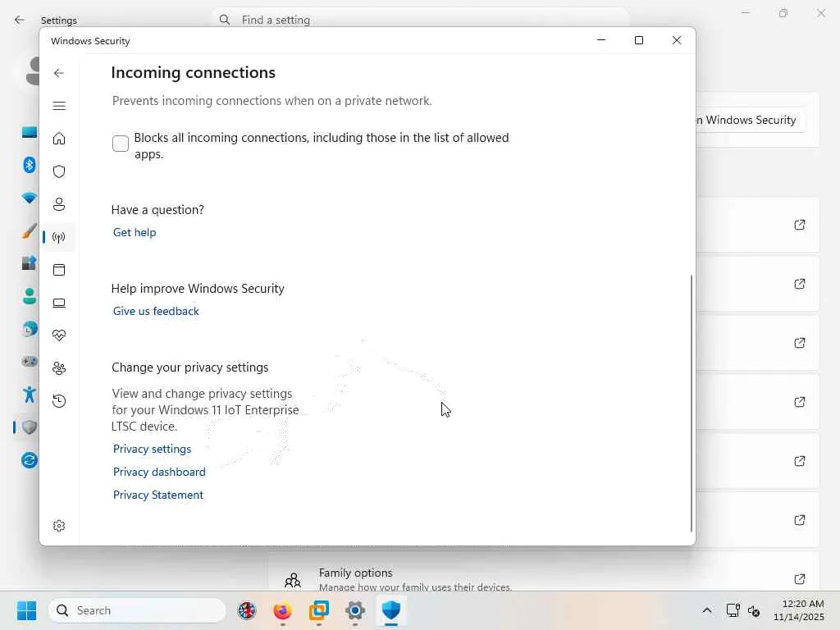Click taskbar Search box

coord(137,610)
